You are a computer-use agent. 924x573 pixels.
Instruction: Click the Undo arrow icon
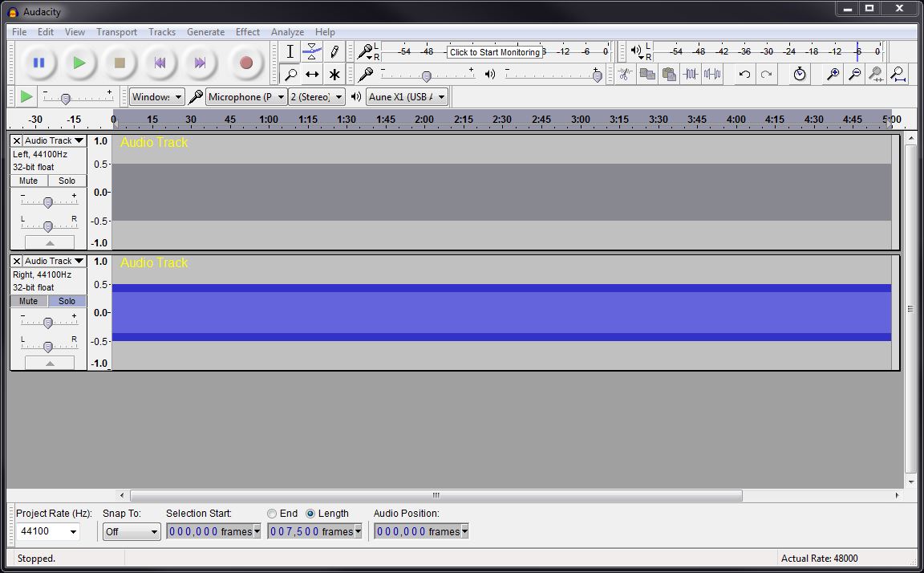[744, 75]
